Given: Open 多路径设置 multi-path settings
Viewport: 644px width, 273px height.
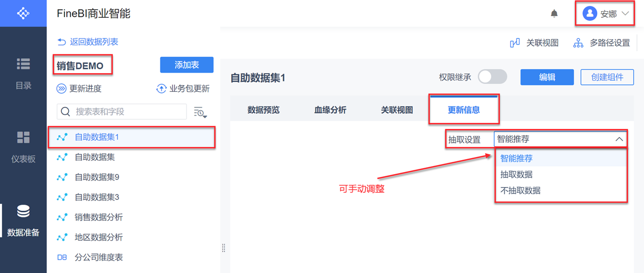Looking at the screenshot, I should point(602,43).
